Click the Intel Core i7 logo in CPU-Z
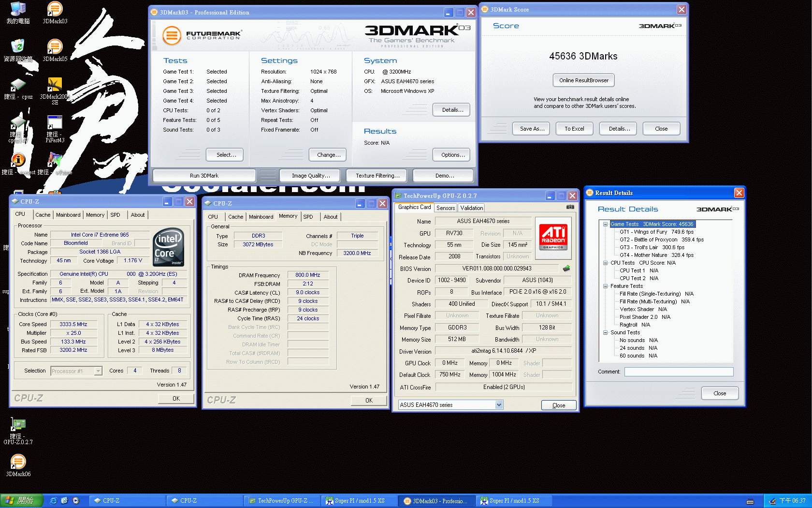The width and height of the screenshot is (812, 508). [168, 247]
